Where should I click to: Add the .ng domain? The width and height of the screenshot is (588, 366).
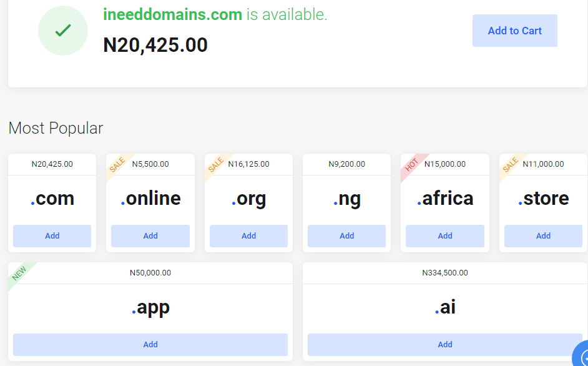(x=346, y=236)
